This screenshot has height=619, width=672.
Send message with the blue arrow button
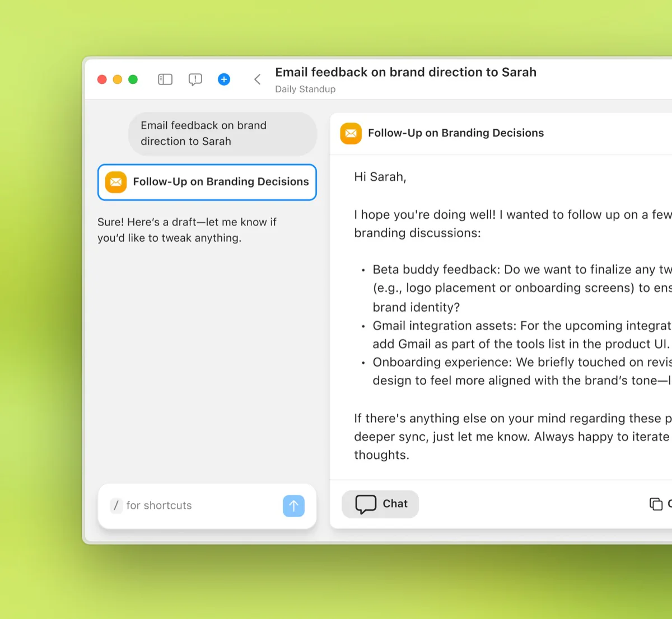pyautogui.click(x=293, y=506)
